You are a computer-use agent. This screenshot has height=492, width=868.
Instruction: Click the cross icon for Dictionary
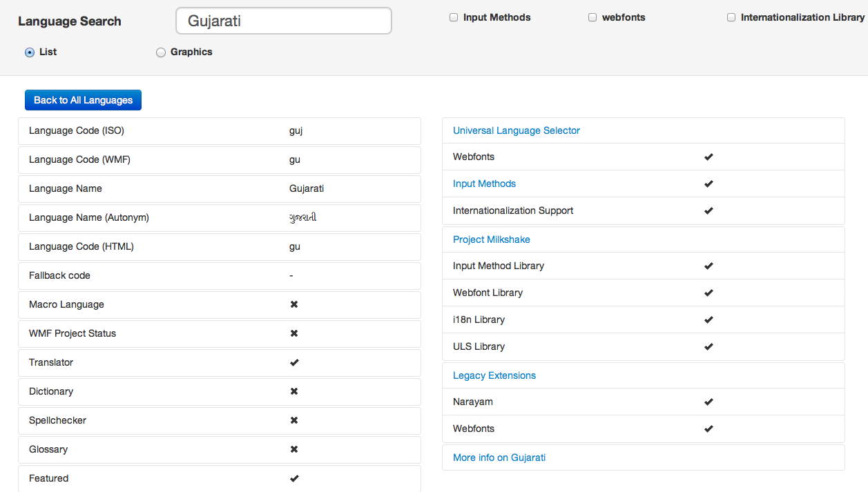tap(294, 391)
